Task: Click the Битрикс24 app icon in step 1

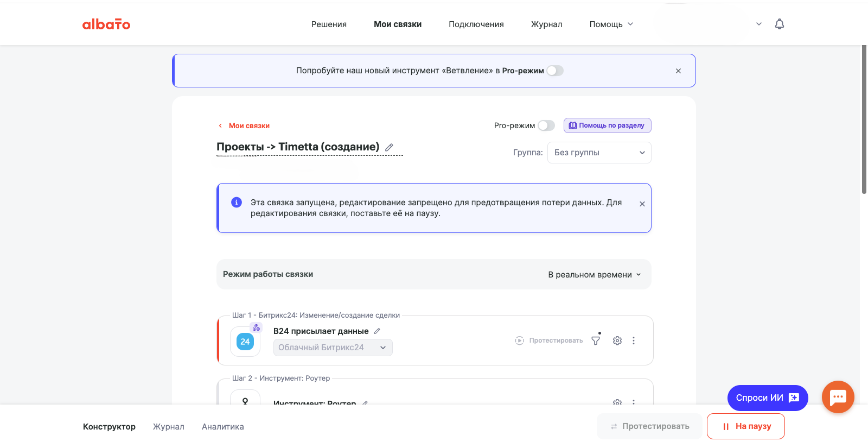Action: point(245,342)
